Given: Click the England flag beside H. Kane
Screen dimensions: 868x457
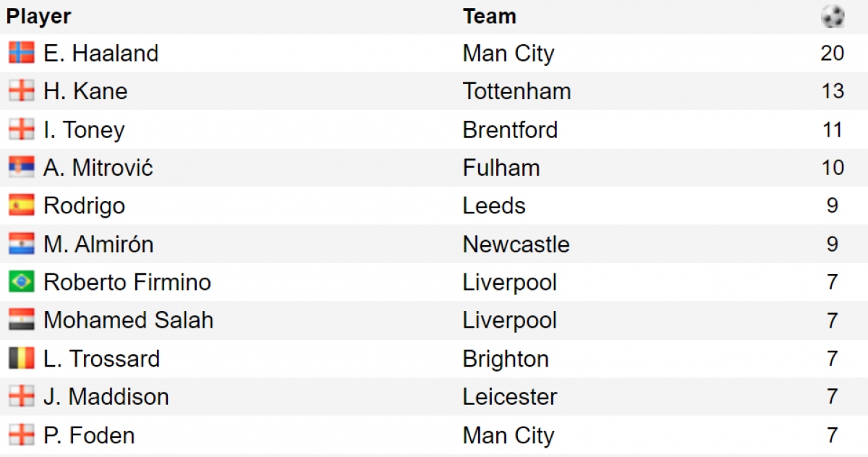Looking at the screenshot, I should pyautogui.click(x=22, y=91).
